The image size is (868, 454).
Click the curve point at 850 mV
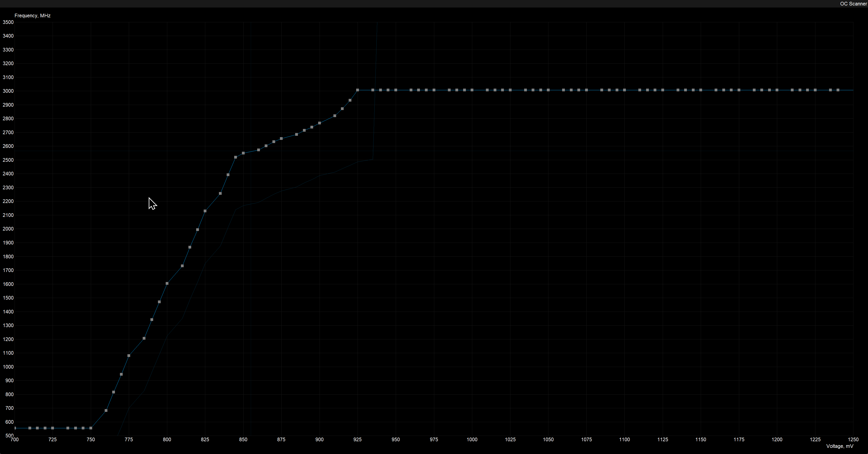(x=243, y=153)
